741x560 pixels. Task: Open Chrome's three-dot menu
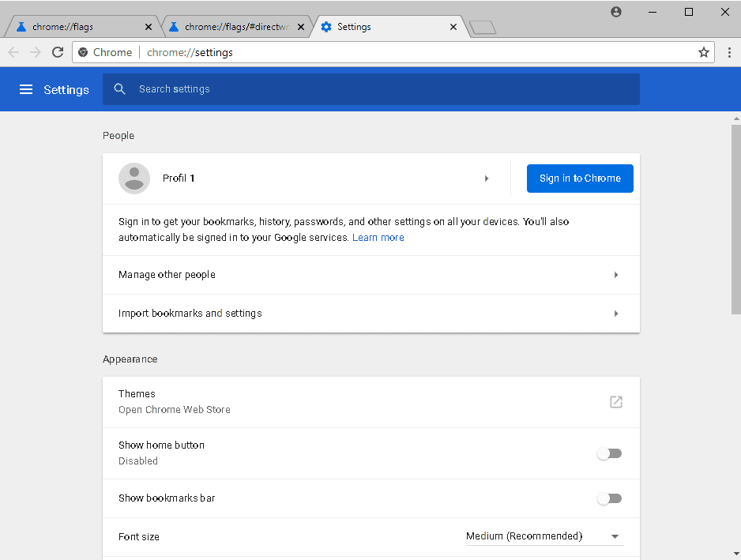click(x=729, y=52)
